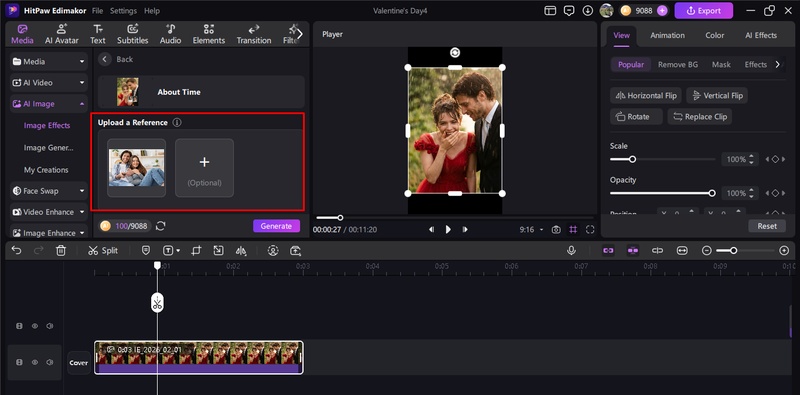Add more credits with purple plus
Screen dimensions: 800x395
pyautogui.click(x=662, y=10)
